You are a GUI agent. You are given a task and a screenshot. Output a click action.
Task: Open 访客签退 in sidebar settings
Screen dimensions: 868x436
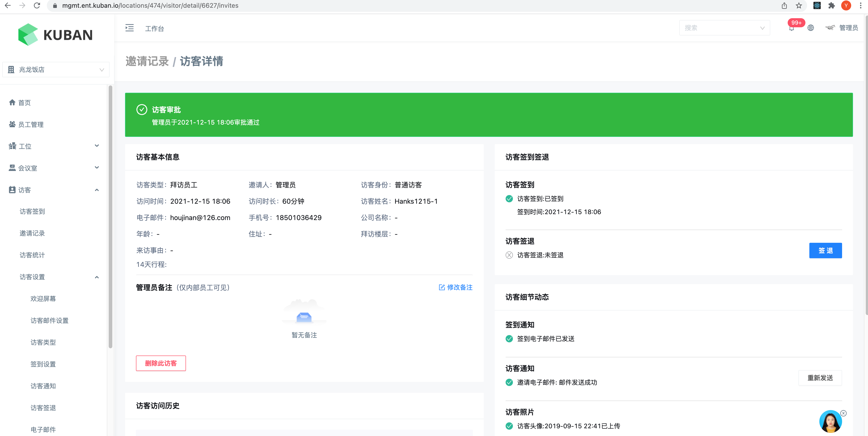tap(43, 408)
